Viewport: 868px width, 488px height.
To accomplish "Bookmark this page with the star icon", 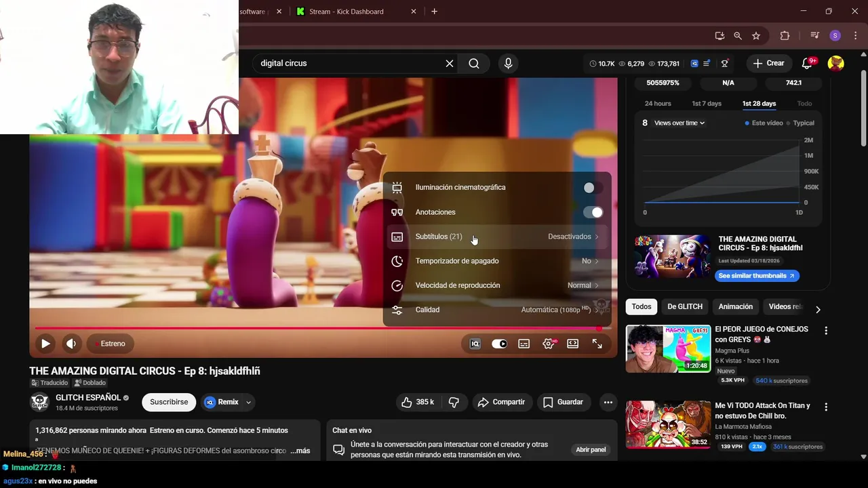I will (x=756, y=36).
